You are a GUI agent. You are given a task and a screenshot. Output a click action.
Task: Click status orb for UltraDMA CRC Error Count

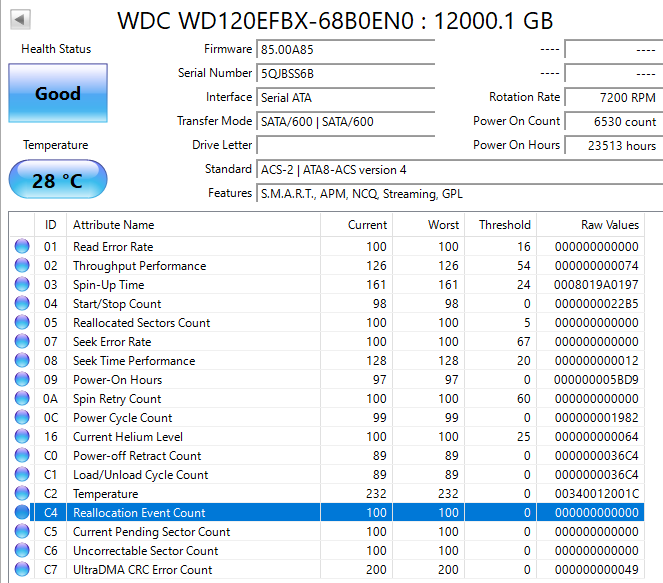[x=22, y=569]
